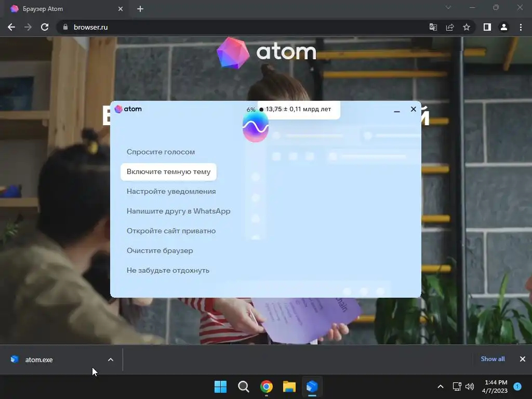Select Не забудьте отдохнуть option
Viewport: 532px width, 399px height.
168,270
